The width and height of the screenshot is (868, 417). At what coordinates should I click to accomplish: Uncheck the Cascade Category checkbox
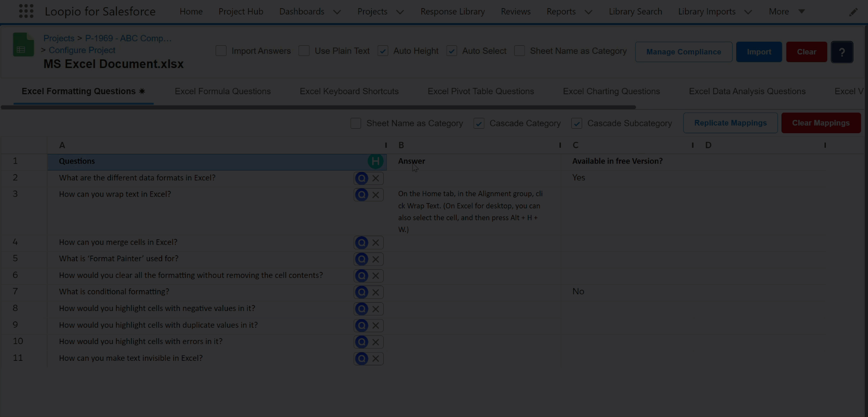click(479, 123)
